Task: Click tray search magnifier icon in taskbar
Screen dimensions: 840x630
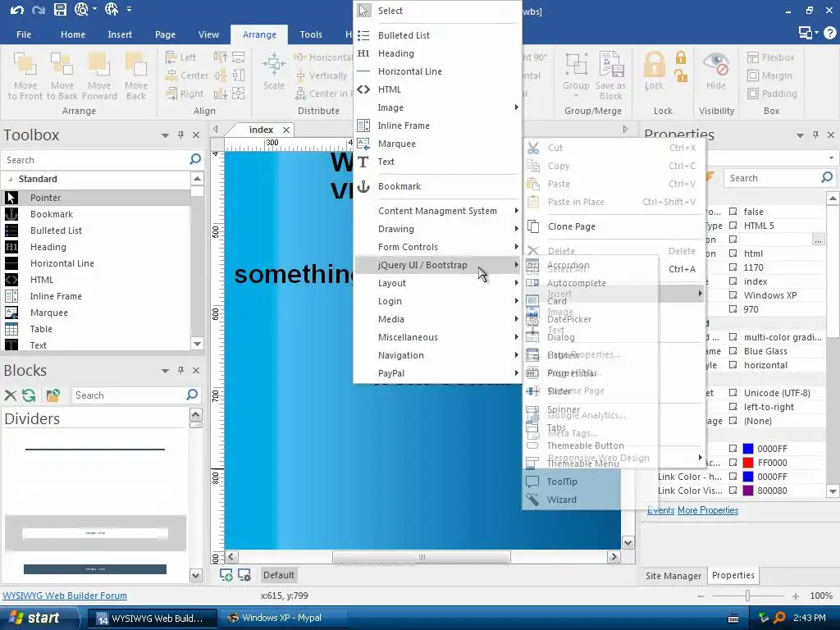Action: 779,618
